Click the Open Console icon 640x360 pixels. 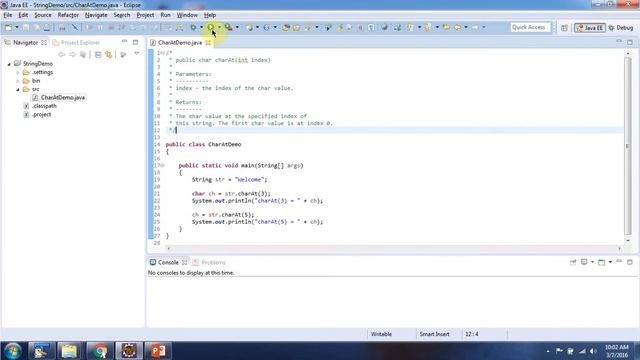(x=602, y=262)
